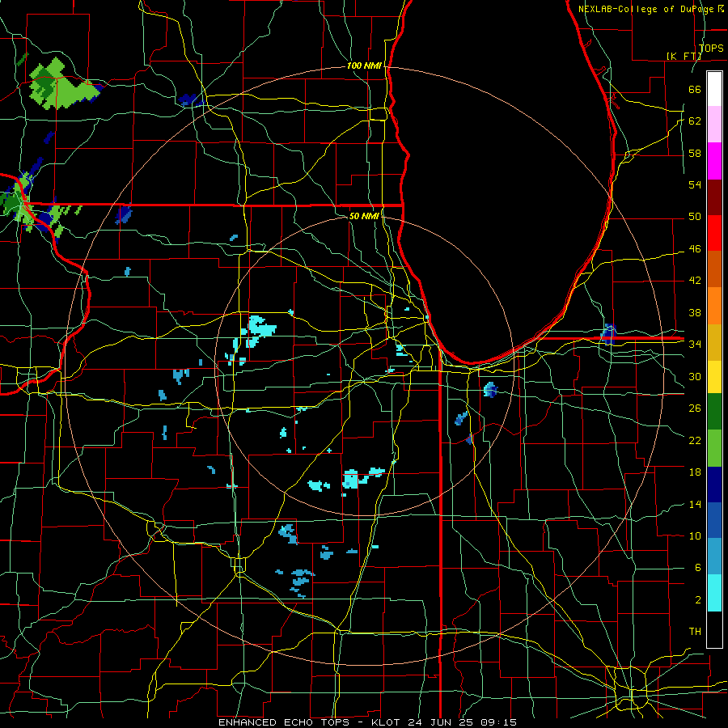728x728 pixels.
Task: Click the "TH" threshold label
Action: pyautogui.click(x=695, y=632)
